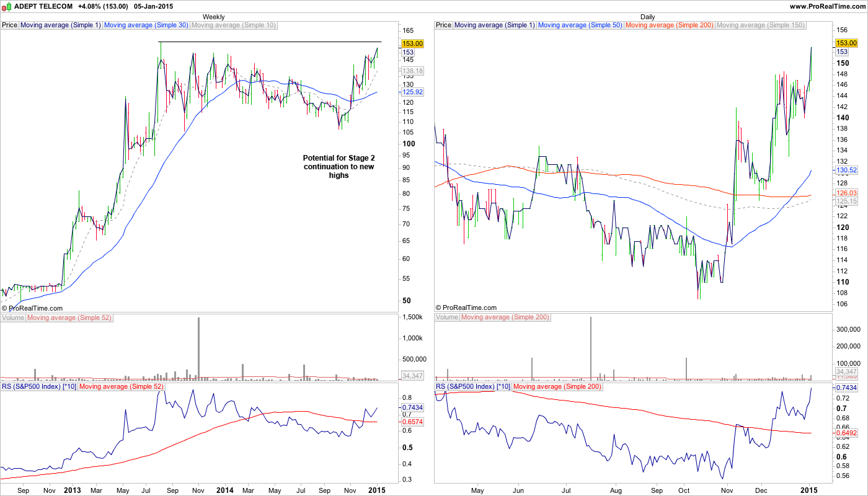The height and width of the screenshot is (496, 868).
Task: Open Moving average (Simple 52) on Weekly volume
Action: pyautogui.click(x=69, y=317)
